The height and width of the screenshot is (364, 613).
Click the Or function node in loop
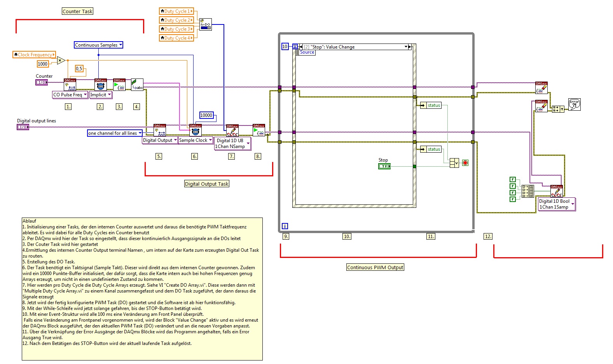click(x=454, y=163)
